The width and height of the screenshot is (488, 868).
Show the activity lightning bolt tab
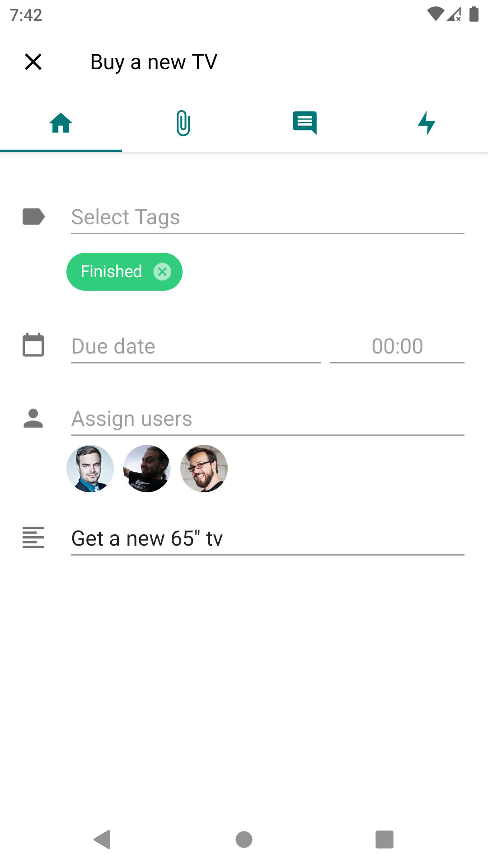(427, 123)
